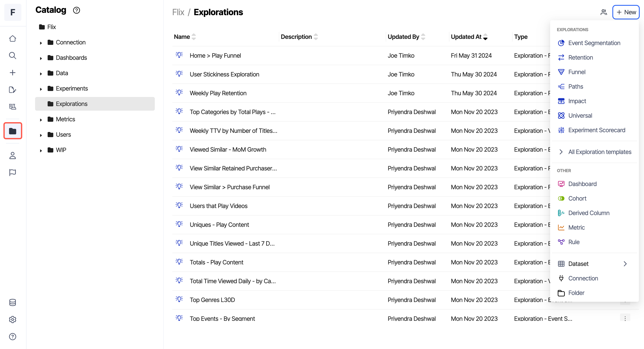The width and height of the screenshot is (644, 349).
Task: Click the Cohort green icon
Action: pos(561,198)
